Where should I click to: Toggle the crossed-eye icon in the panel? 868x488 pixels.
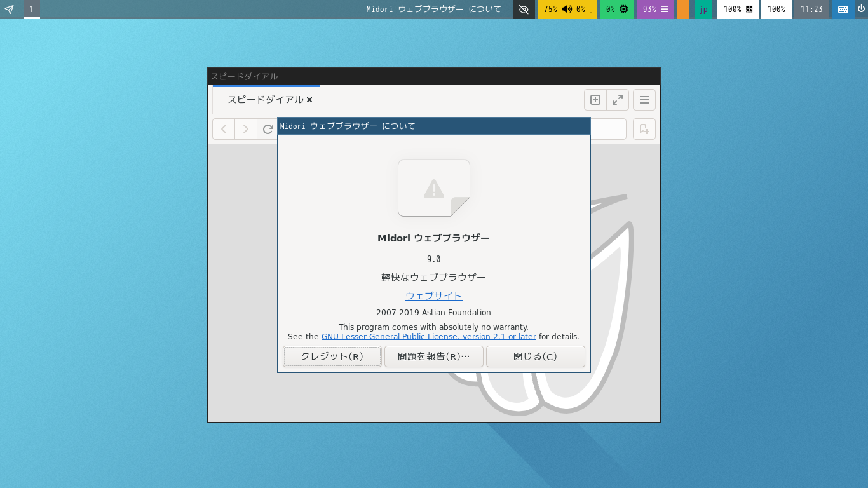tap(524, 10)
